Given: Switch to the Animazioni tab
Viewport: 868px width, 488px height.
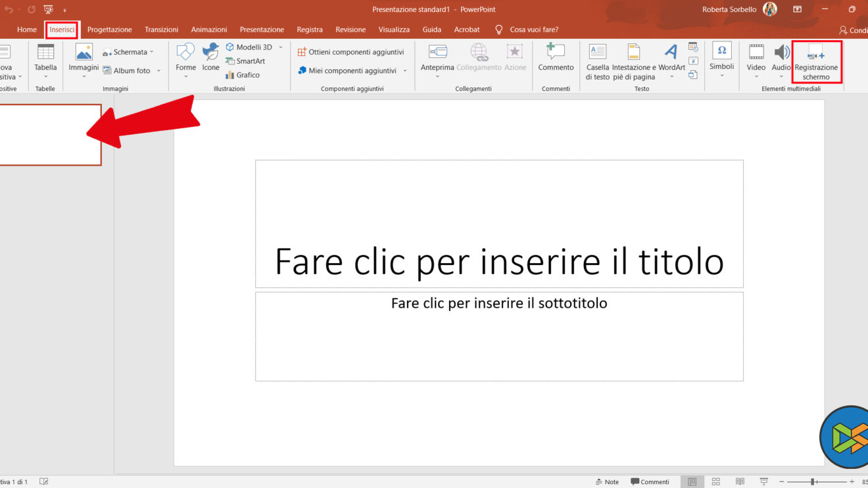Looking at the screenshot, I should click(209, 30).
